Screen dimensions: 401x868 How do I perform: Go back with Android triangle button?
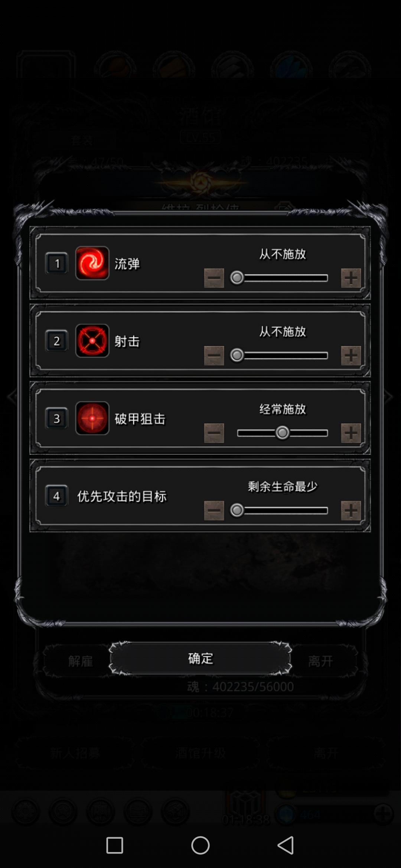click(x=286, y=845)
